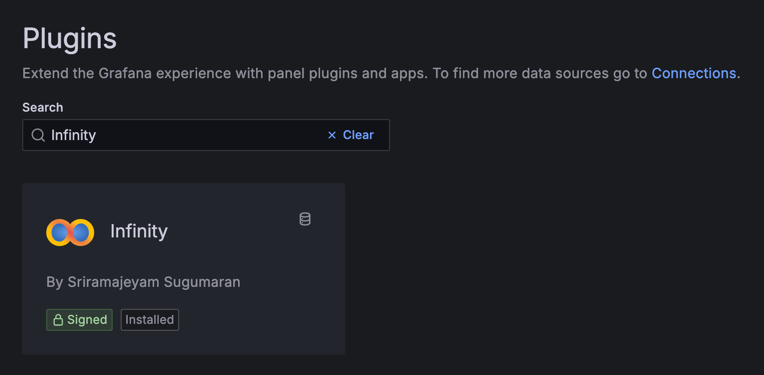Click the Search field label
The image size is (764, 375).
[x=43, y=107]
